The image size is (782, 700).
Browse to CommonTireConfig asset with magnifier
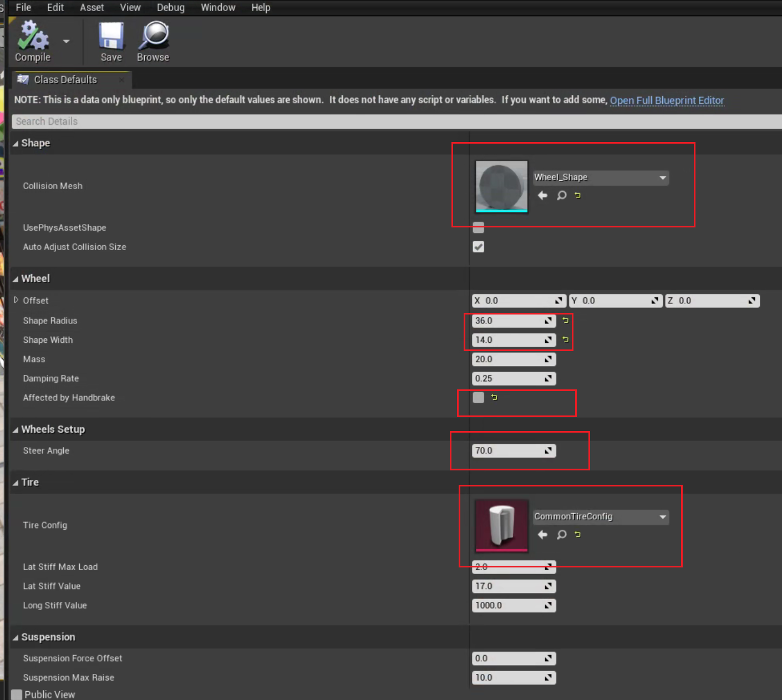pos(561,535)
